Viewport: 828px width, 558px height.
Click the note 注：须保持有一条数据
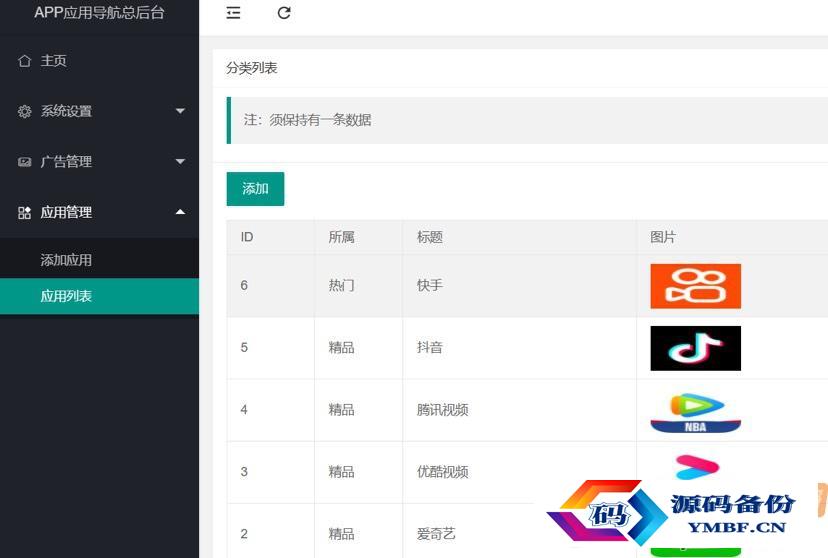pyautogui.click(x=307, y=120)
